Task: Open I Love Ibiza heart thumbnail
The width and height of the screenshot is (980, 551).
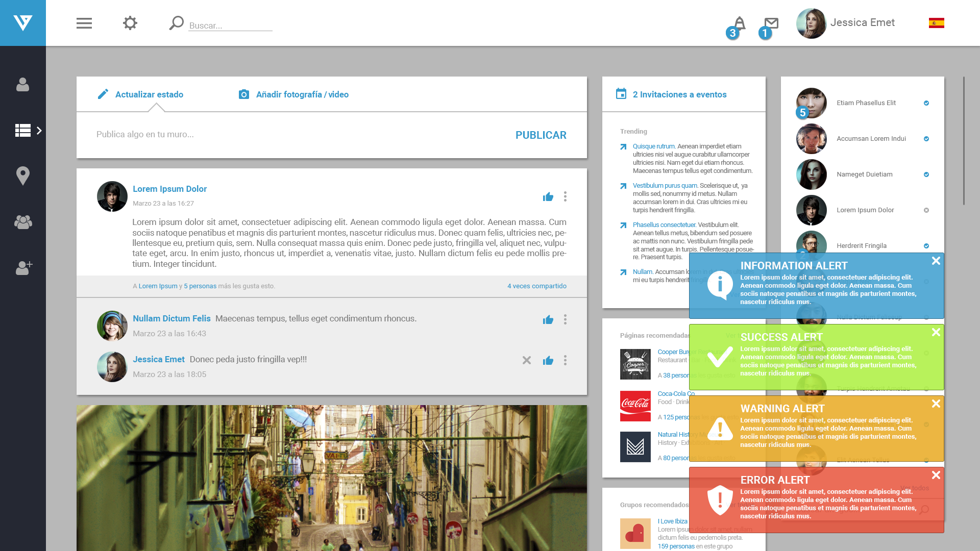Action: tap(635, 534)
